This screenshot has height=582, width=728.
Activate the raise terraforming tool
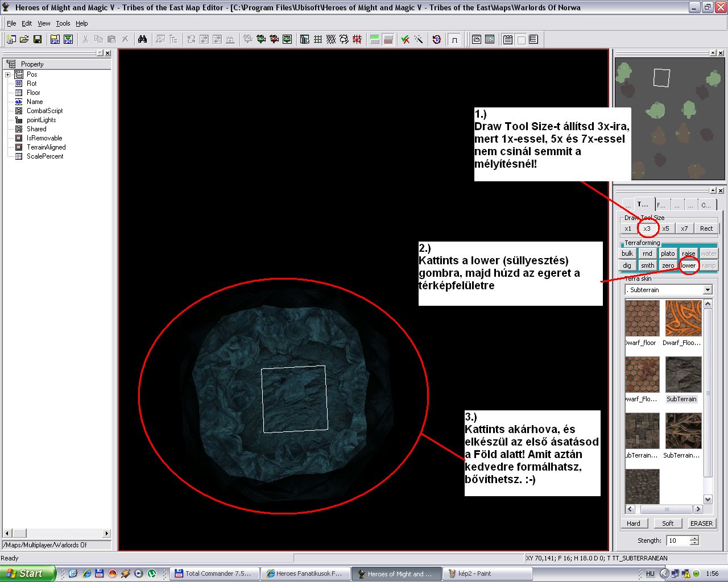pyautogui.click(x=688, y=253)
